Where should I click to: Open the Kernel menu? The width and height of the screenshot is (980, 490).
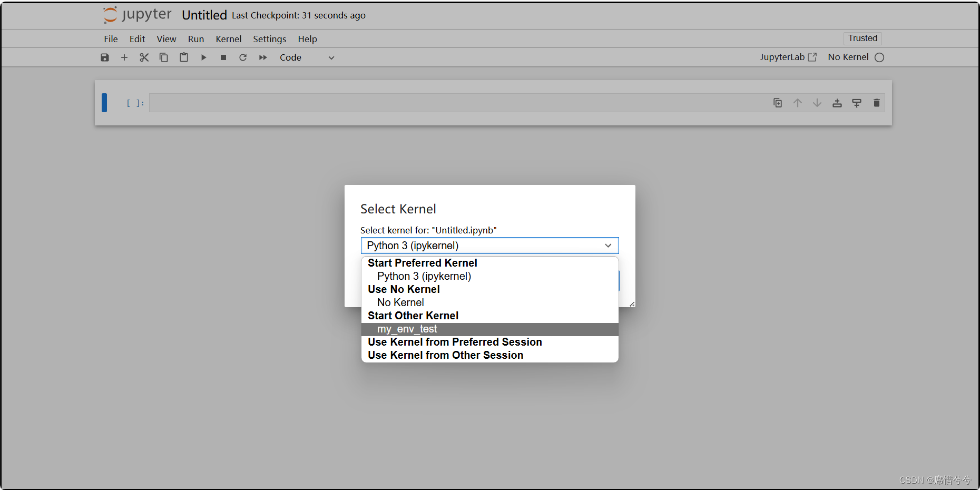(229, 39)
